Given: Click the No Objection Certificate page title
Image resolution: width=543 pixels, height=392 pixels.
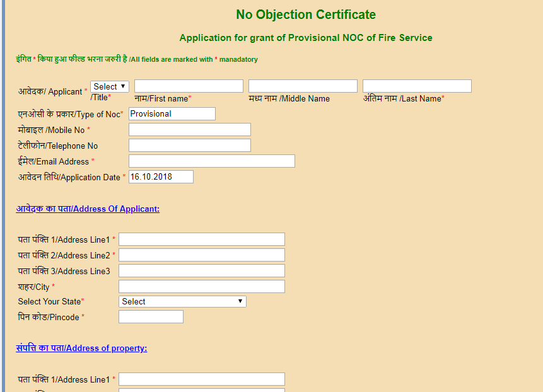Looking at the screenshot, I should point(305,14).
